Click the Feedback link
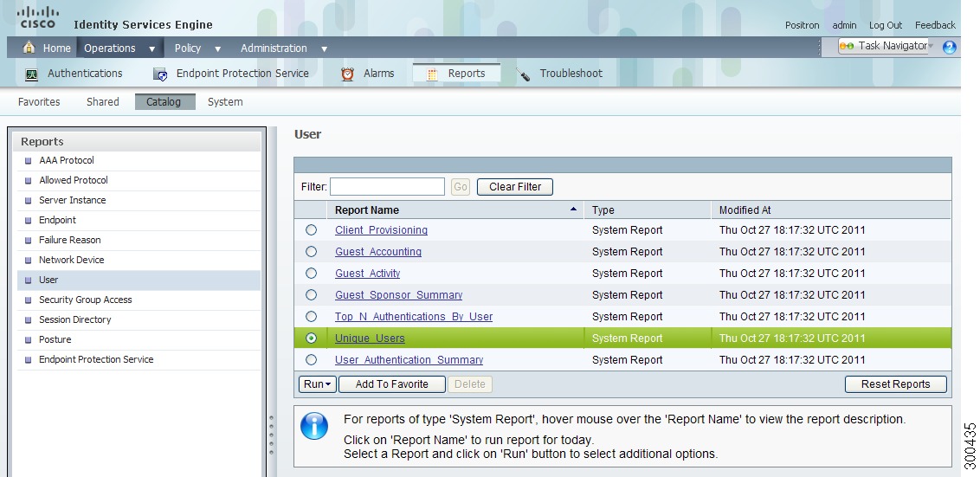The height and width of the screenshot is (477, 980). (935, 26)
